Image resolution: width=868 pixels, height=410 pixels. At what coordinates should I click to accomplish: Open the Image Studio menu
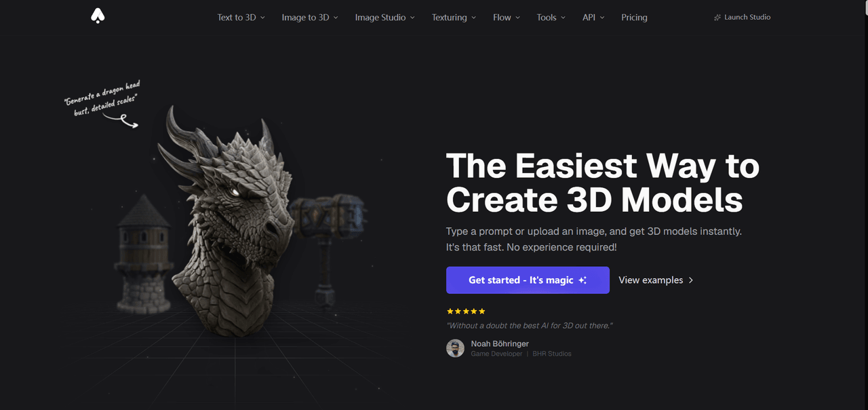[x=384, y=18]
